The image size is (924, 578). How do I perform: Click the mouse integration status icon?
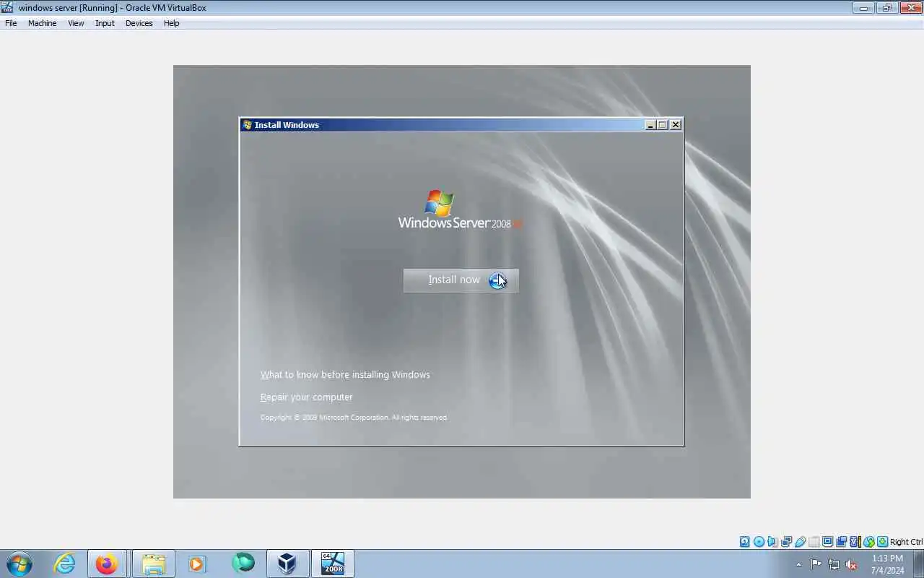(x=868, y=542)
